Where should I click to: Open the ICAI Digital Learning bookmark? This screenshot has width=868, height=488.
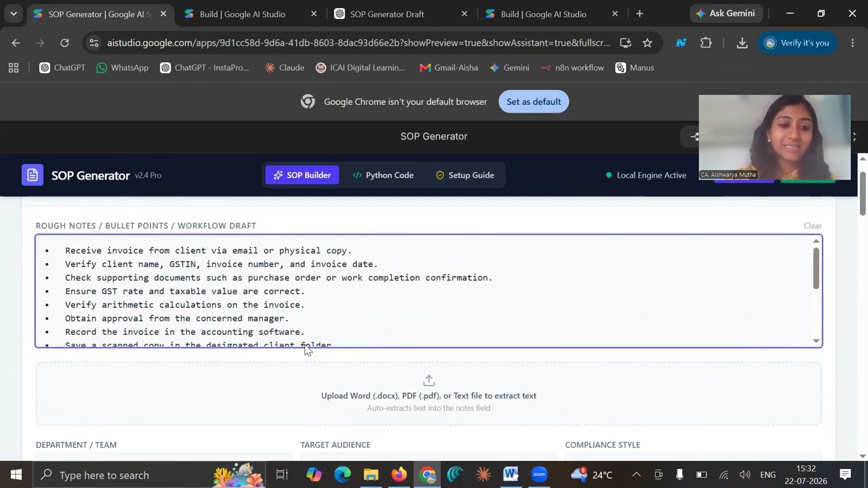(360, 68)
